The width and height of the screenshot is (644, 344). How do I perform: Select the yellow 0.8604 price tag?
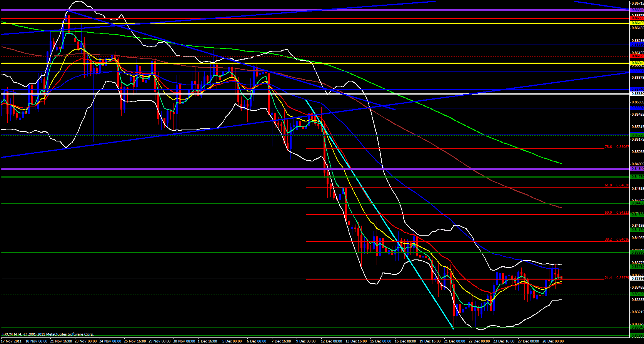(636, 63)
